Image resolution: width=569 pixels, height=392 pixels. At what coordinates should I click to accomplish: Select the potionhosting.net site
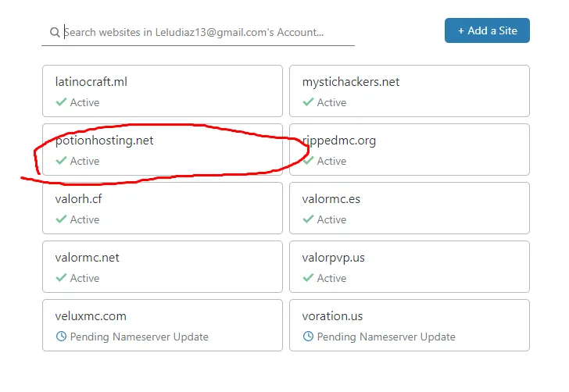point(163,149)
